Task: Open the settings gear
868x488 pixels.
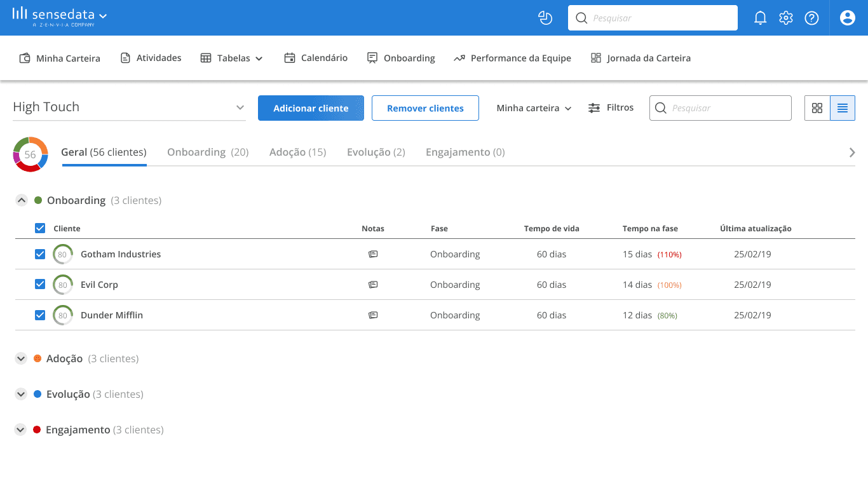Action: 786,18
